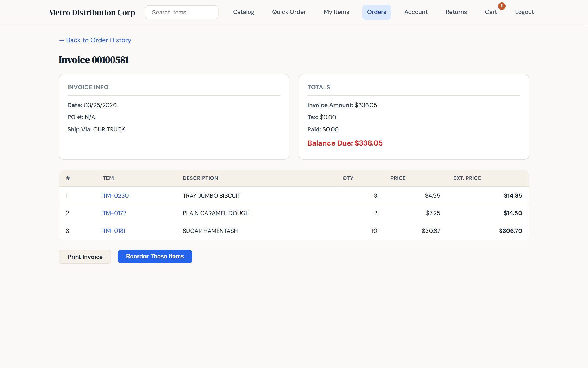
Task: Go to My Items
Action: tap(336, 12)
